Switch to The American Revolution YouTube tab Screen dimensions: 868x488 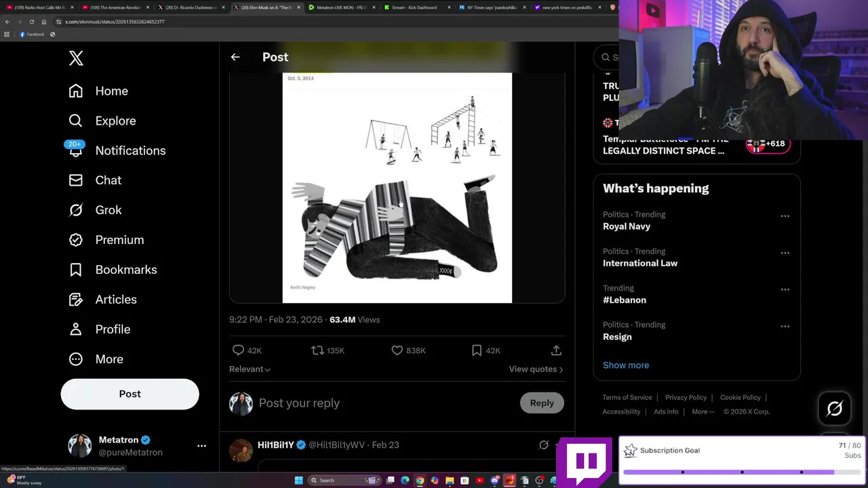click(x=115, y=7)
